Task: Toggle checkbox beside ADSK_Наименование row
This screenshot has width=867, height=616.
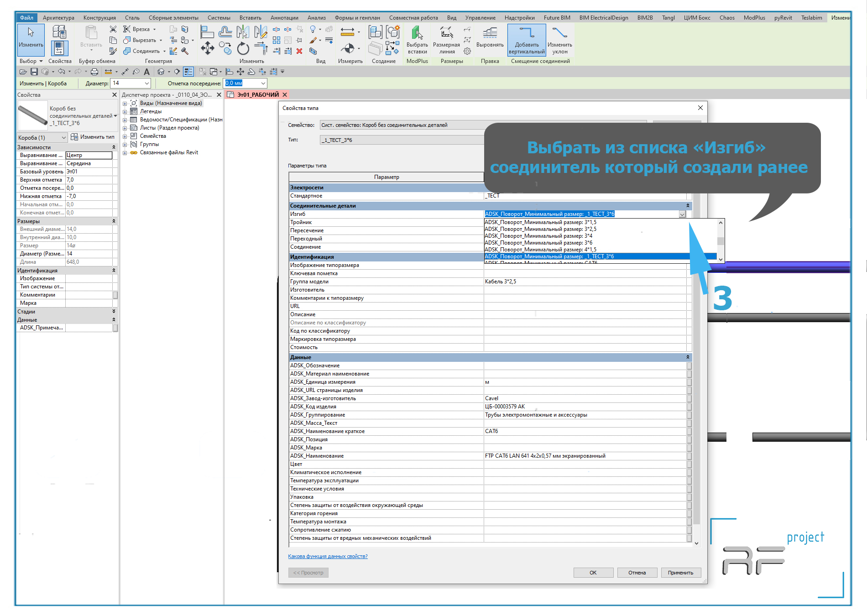Action: point(689,456)
